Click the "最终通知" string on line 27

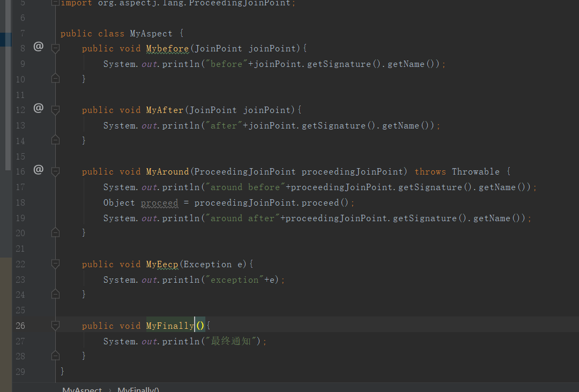click(x=231, y=341)
